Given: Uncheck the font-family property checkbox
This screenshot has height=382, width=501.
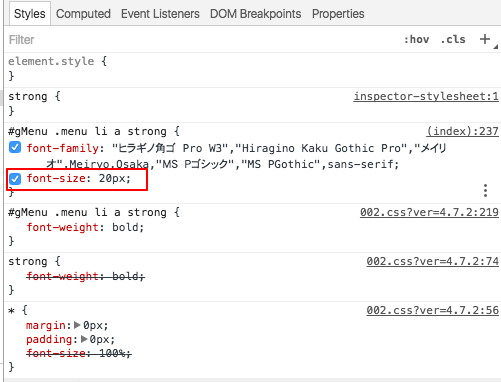Looking at the screenshot, I should 15,147.
